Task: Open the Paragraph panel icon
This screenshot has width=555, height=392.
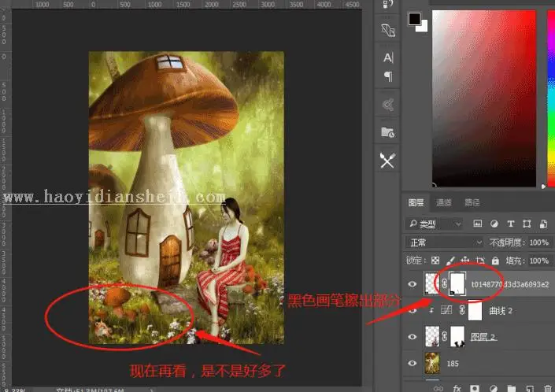Action: (x=388, y=76)
